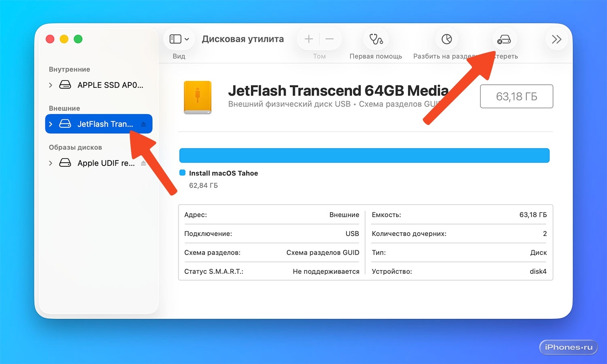Click the disk4 device value
Screen dimensions: 607x364
(x=538, y=272)
